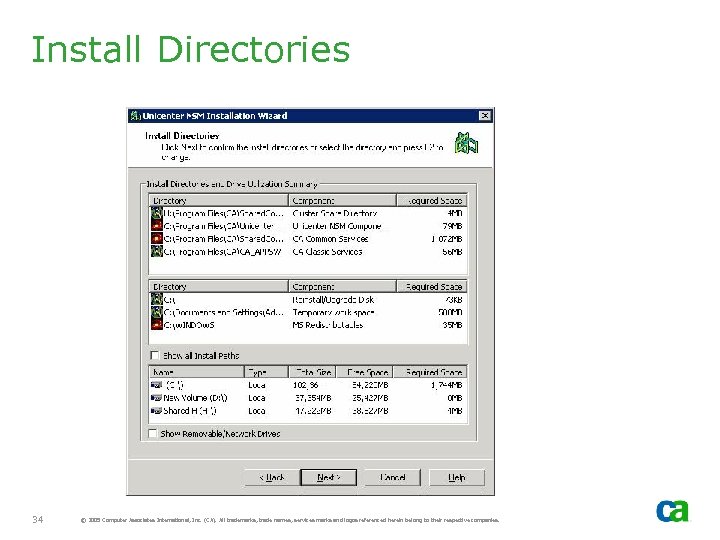Select the Cluster Share Directory row icon

pyautogui.click(x=157, y=213)
